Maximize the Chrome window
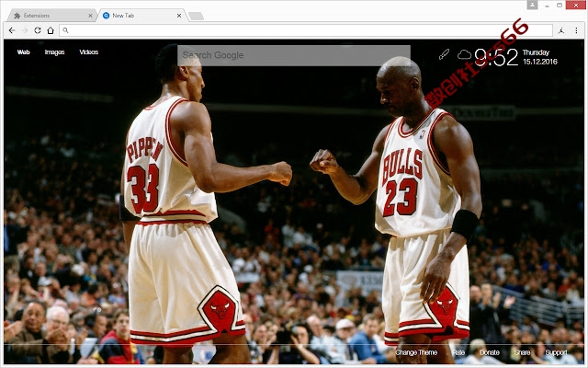This screenshot has width=588, height=368. pyautogui.click(x=560, y=6)
